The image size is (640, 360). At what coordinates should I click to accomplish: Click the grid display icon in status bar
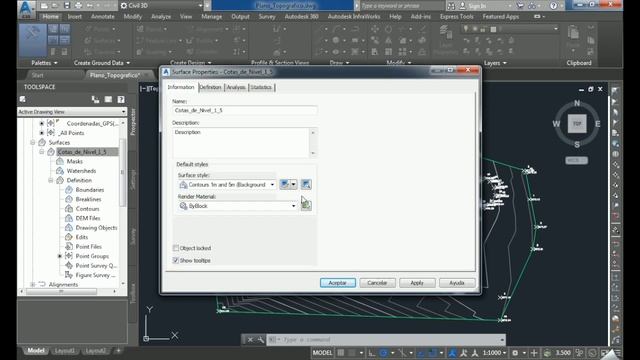(x=340, y=353)
